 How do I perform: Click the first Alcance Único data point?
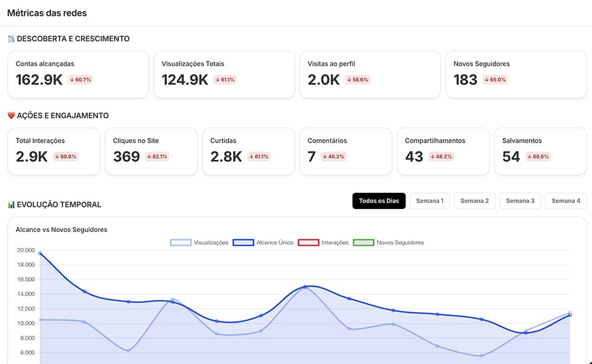40,253
